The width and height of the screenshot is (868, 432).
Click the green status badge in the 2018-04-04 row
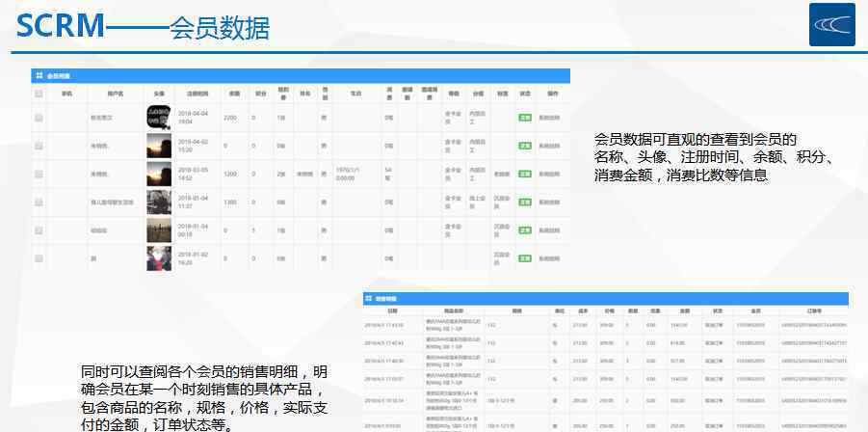pos(525,118)
